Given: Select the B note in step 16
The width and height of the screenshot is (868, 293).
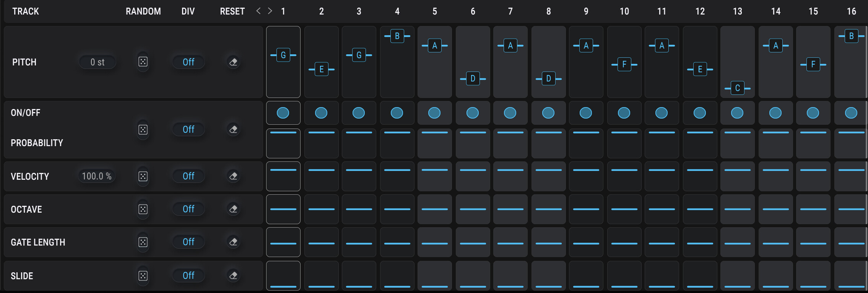Looking at the screenshot, I should 852,36.
